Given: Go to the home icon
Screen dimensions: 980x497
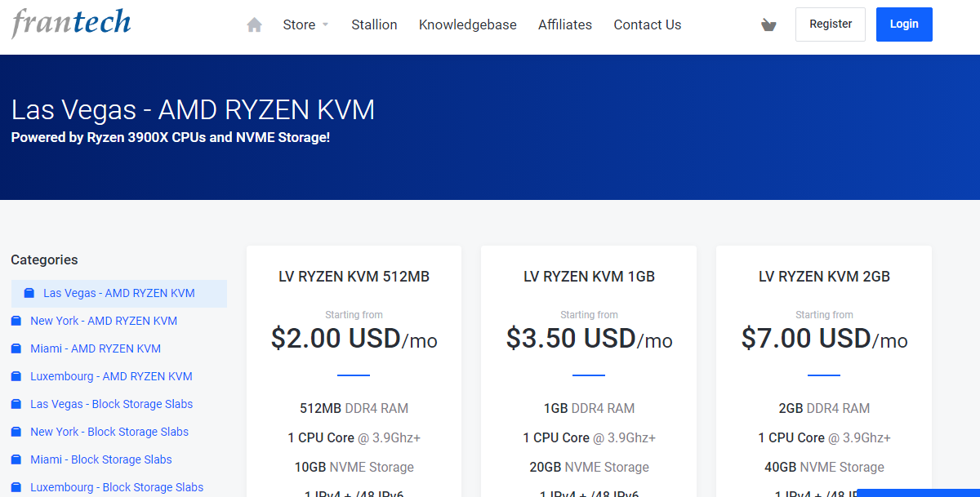Looking at the screenshot, I should (255, 25).
